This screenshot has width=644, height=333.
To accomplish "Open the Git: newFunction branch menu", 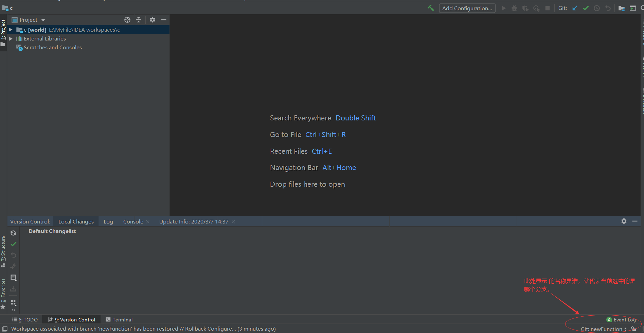I will click(x=604, y=329).
